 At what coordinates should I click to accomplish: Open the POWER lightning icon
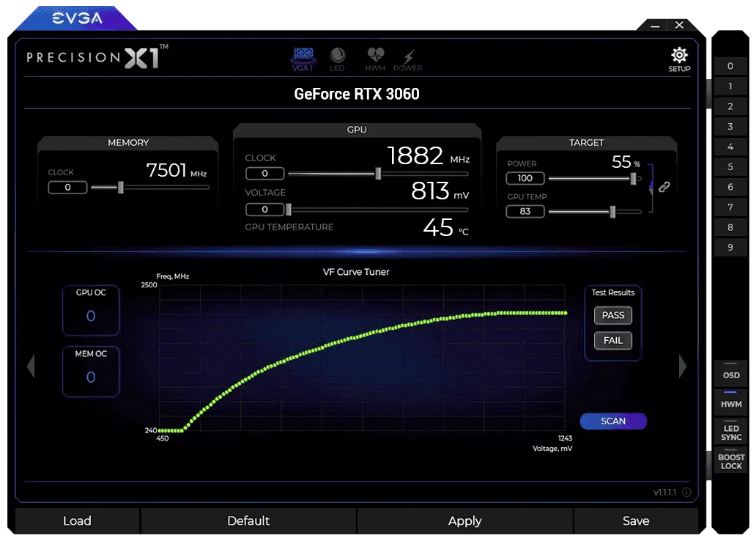(x=407, y=59)
